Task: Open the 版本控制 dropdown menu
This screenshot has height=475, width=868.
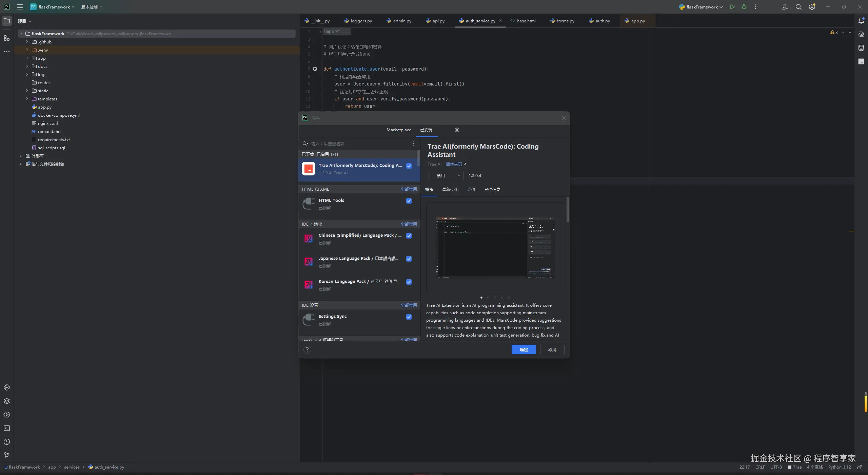Action: pos(92,7)
